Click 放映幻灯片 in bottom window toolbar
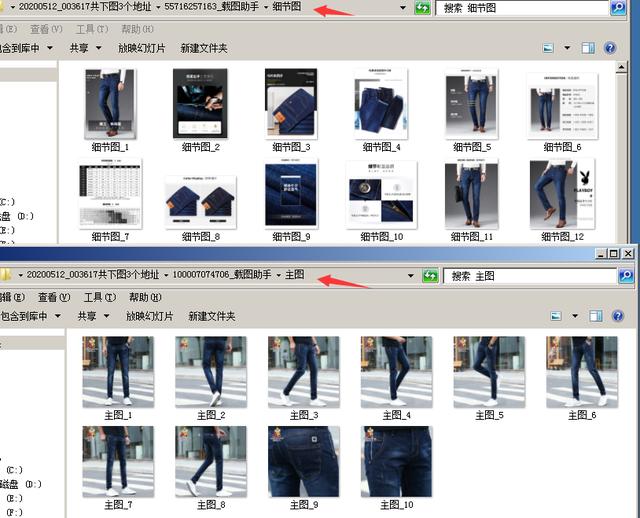 click(149, 316)
